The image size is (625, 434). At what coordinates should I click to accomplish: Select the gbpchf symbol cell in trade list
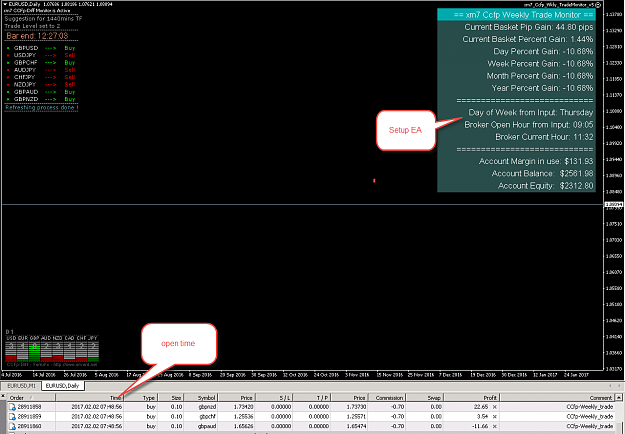click(201, 416)
